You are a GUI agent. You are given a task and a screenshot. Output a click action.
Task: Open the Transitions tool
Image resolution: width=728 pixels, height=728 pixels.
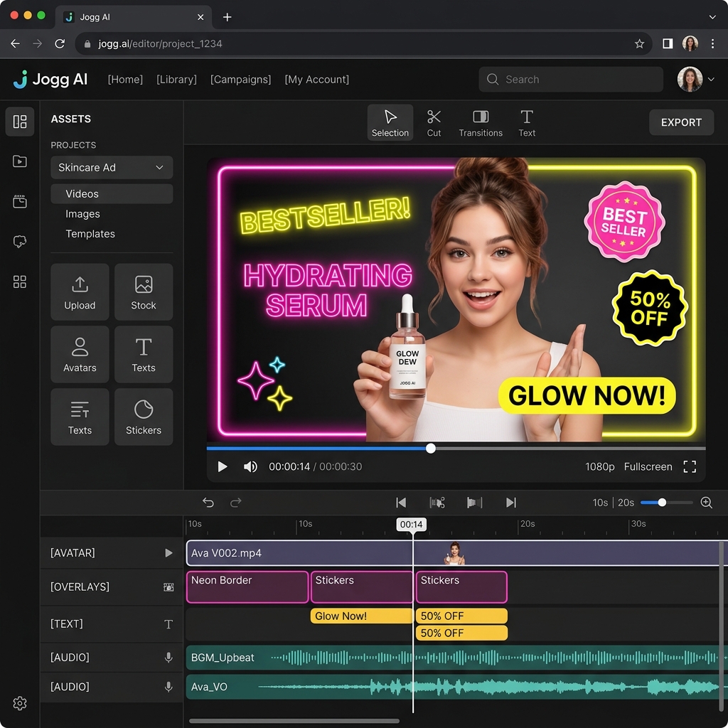tap(481, 122)
